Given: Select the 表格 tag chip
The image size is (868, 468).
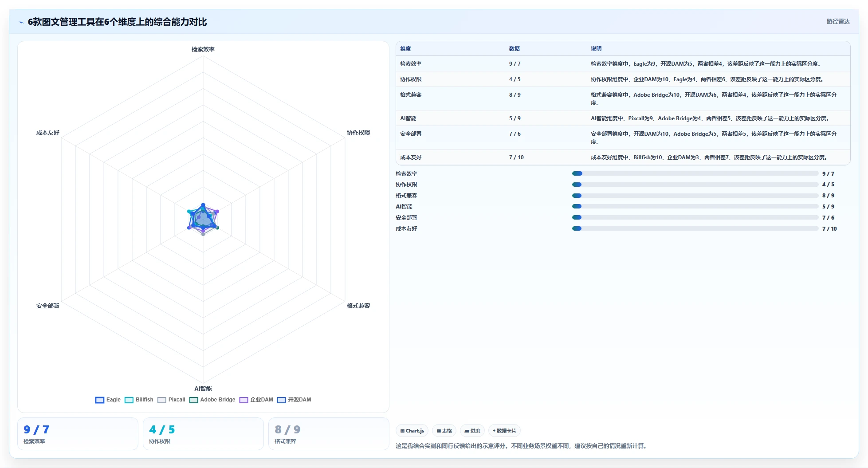Looking at the screenshot, I should click(444, 431).
